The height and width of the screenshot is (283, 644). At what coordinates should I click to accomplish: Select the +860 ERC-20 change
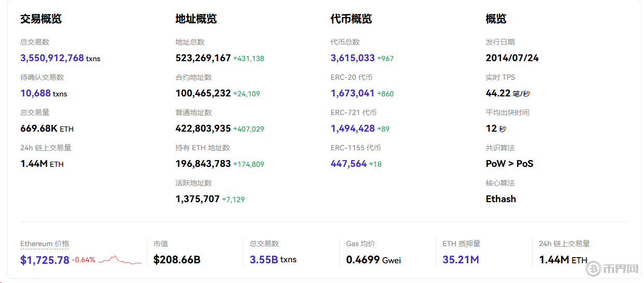coord(385,94)
